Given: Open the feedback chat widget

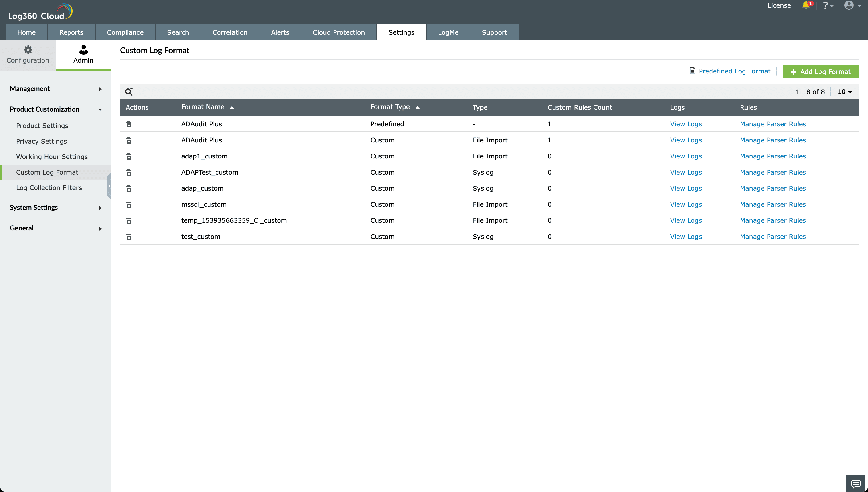Looking at the screenshot, I should (856, 484).
